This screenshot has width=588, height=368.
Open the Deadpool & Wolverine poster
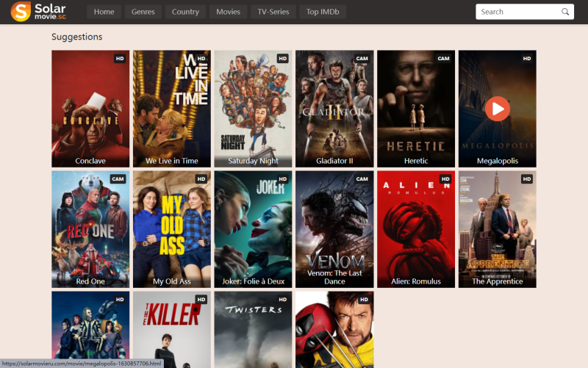334,330
